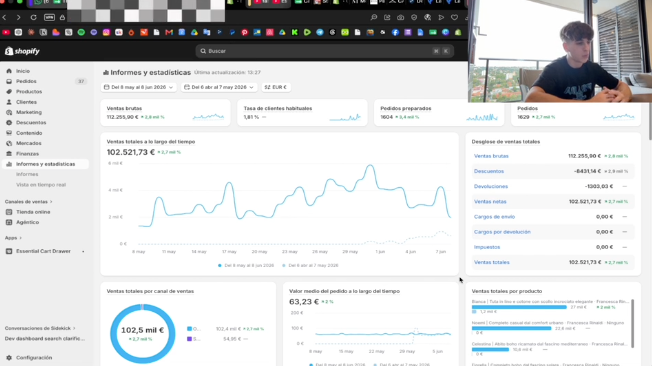Click the Agéntico channel icon

coord(9,223)
